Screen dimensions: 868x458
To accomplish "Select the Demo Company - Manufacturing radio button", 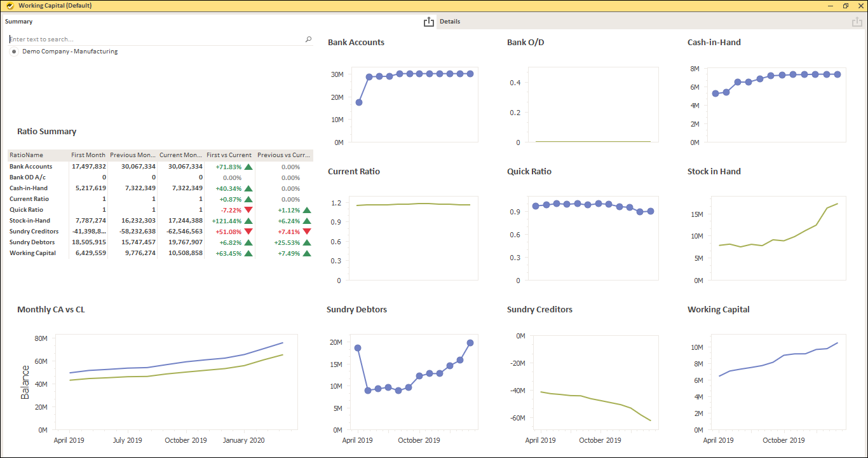I will (14, 52).
